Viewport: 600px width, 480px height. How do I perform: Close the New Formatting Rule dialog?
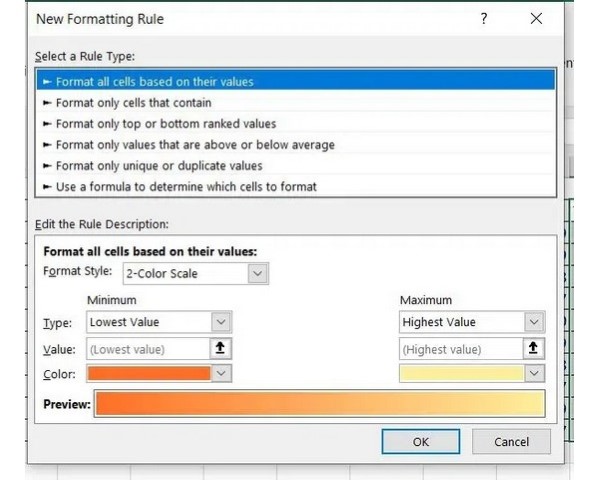pos(536,18)
